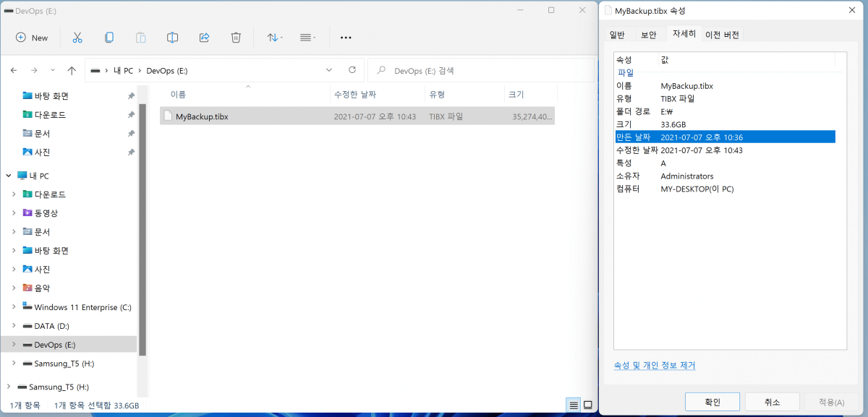Select pinned '사진' quick access item
Viewport: 868px width, 417px height.
click(x=42, y=152)
